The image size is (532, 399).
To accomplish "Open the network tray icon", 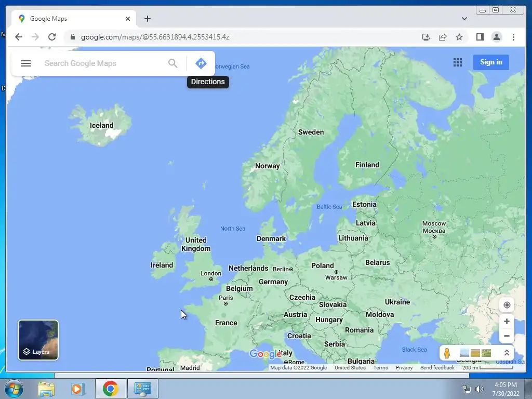I will coord(467,389).
